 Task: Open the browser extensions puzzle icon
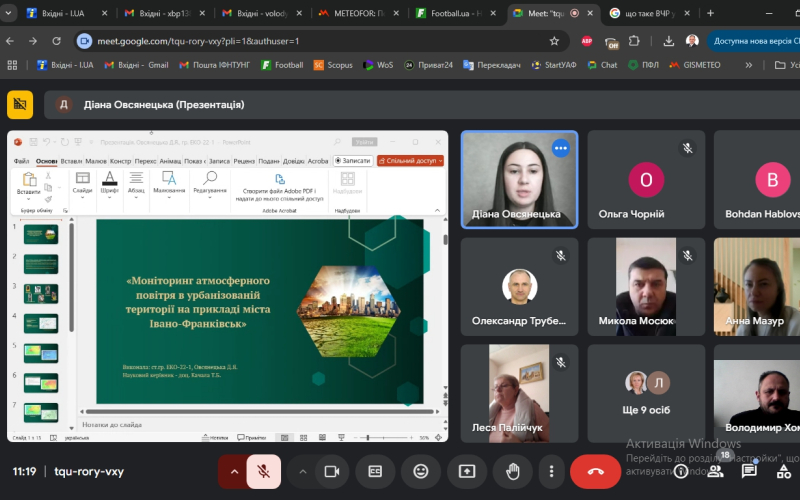point(634,41)
